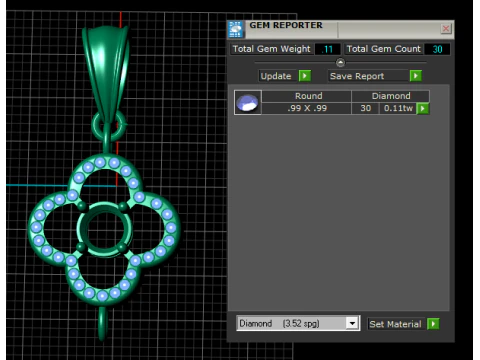
Task: Click the 0.11tw total weight cell
Action: click(x=398, y=108)
